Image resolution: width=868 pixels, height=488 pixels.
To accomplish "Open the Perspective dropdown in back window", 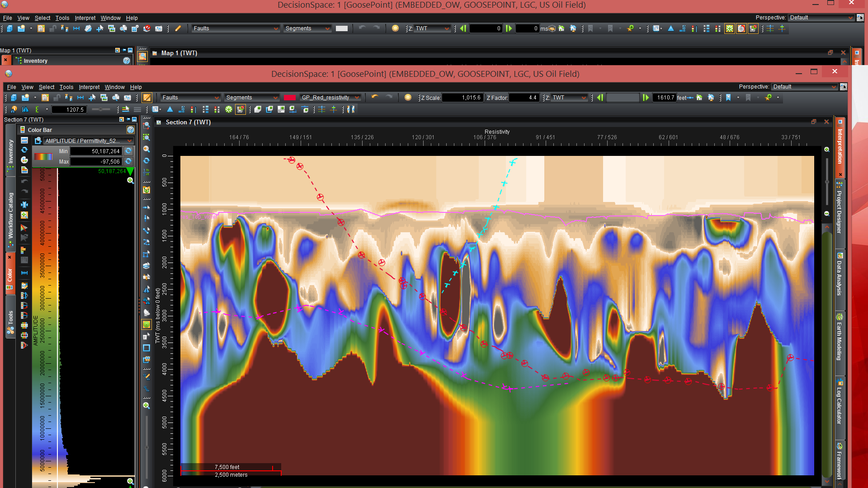I will pos(821,18).
